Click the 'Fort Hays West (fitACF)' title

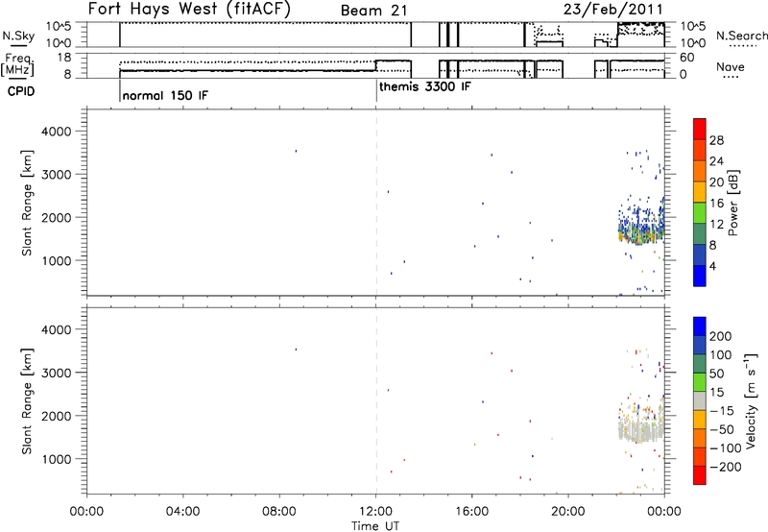189,10
